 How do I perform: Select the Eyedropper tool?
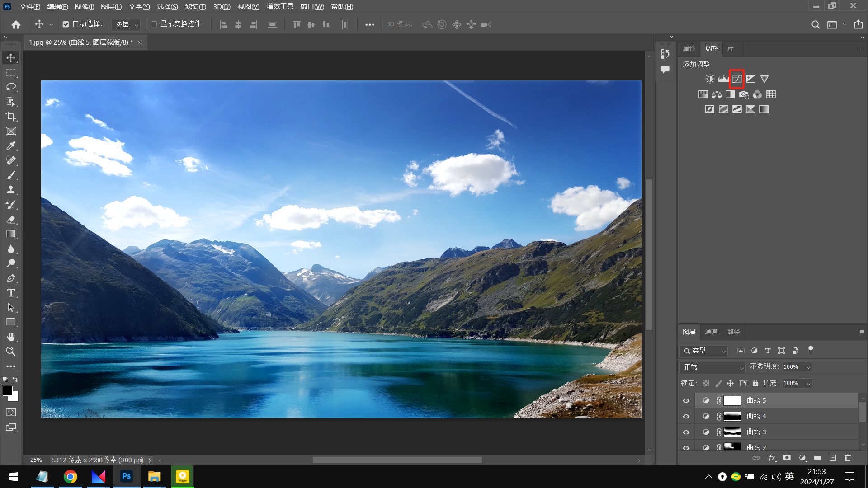pos(11,146)
